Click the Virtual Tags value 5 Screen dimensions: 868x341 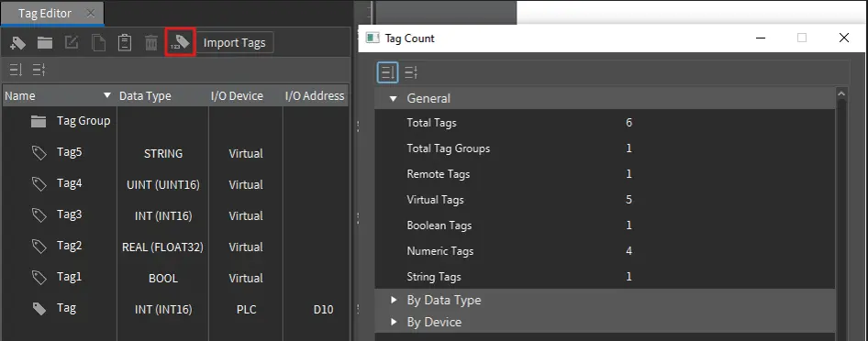coord(629,200)
